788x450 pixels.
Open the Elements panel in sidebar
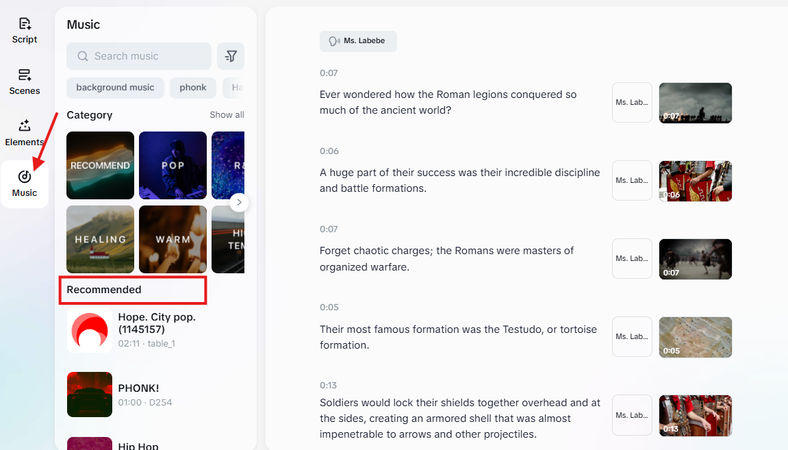point(25,132)
